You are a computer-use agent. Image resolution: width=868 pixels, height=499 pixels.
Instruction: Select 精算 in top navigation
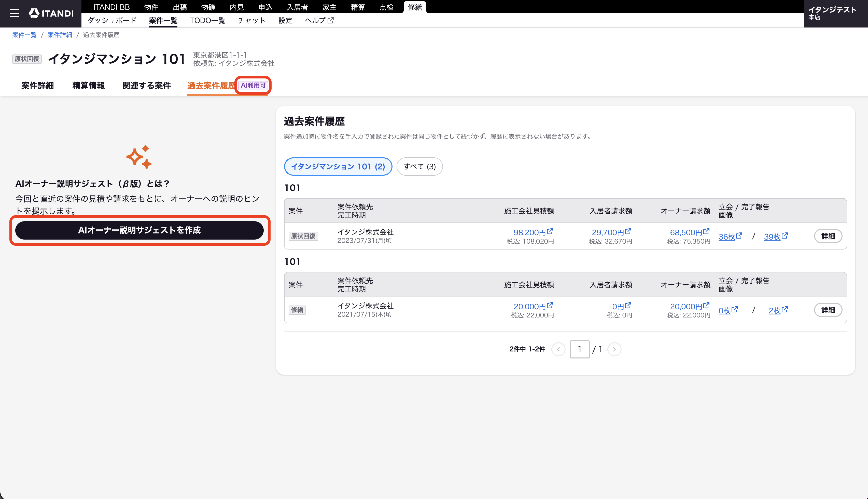[358, 7]
